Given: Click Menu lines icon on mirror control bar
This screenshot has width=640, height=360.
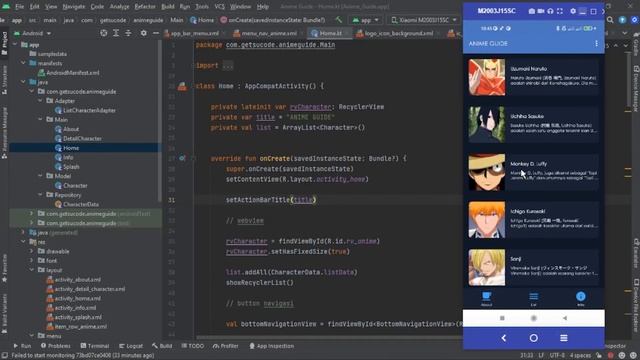Looking at the screenshot, I should coord(564,338).
